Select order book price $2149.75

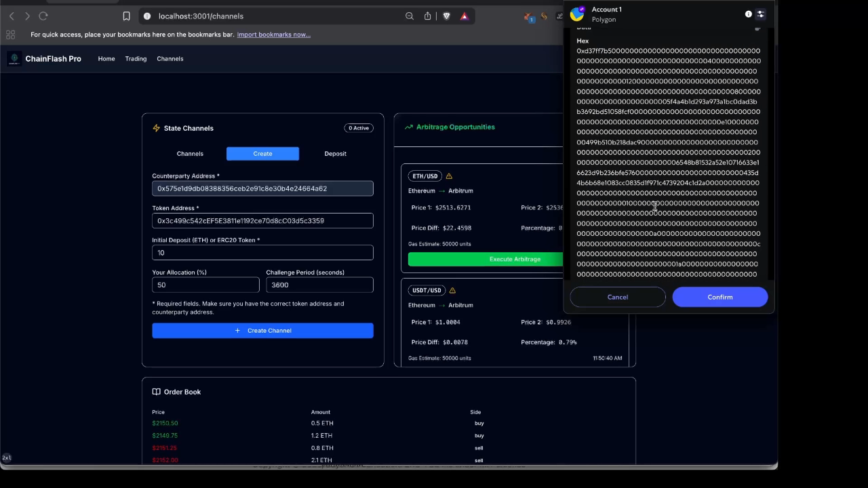coord(165,435)
